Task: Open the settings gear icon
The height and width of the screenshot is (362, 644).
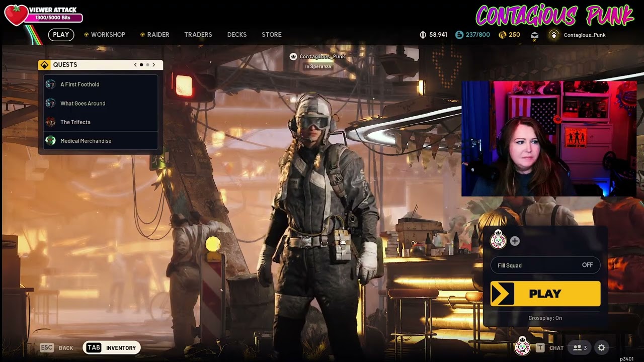Action: click(x=601, y=347)
